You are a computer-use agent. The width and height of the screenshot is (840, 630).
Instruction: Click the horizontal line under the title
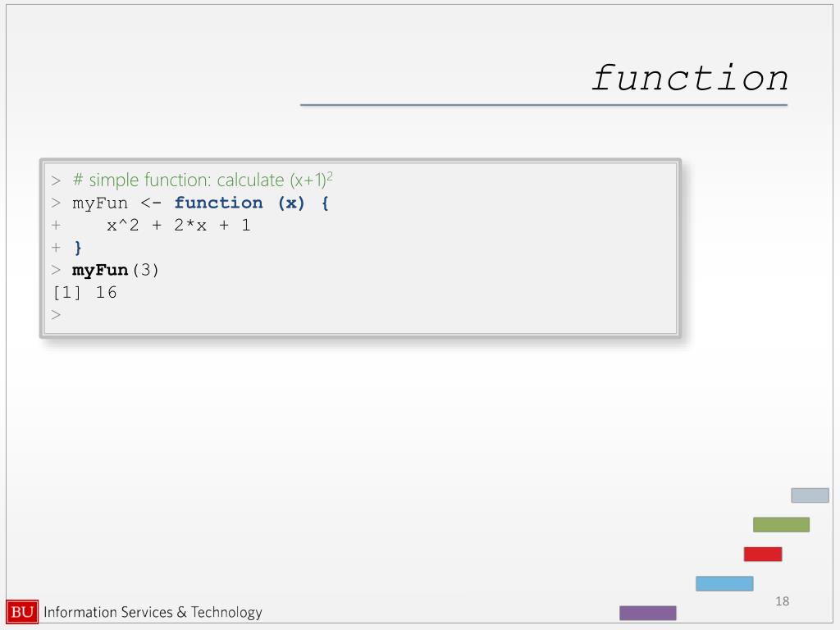(543, 105)
